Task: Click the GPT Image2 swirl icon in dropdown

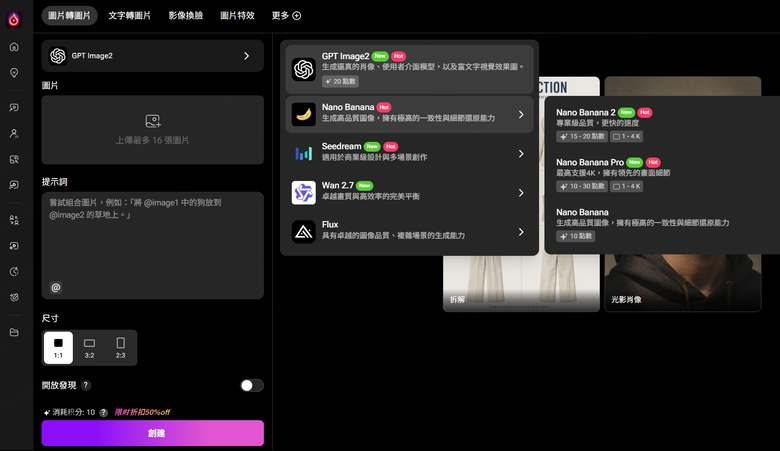Action: [303, 69]
